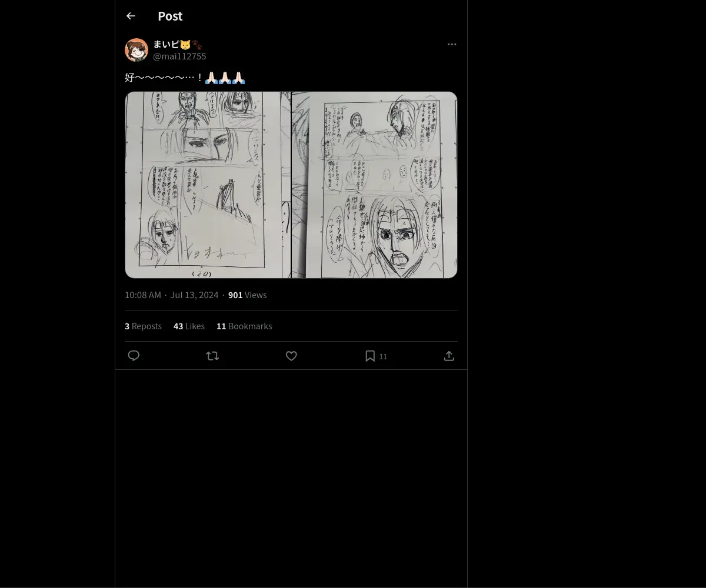Show the 3 Reposts list
This screenshot has height=588, width=706.
pyautogui.click(x=143, y=326)
